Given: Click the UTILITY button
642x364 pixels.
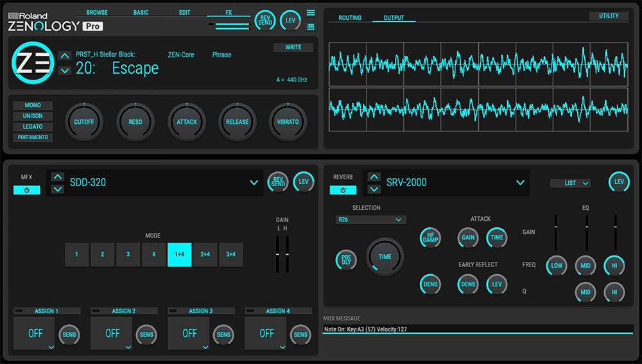Looking at the screenshot, I should 609,16.
